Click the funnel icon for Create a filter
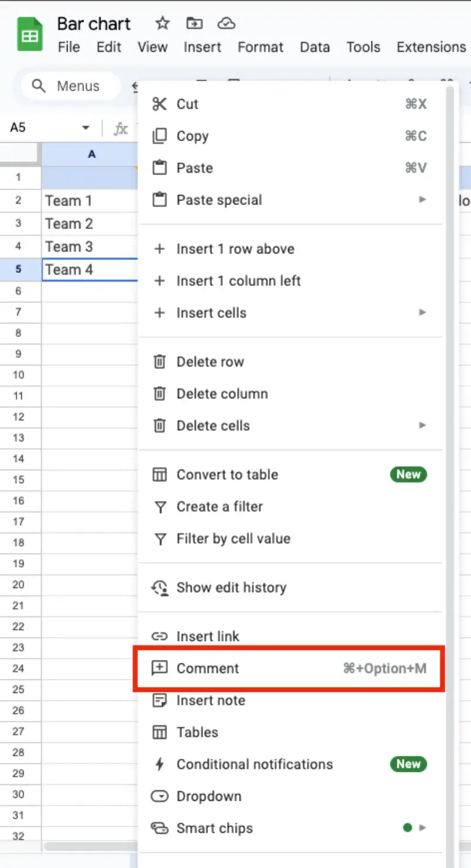This screenshot has height=868, width=471. coord(160,507)
